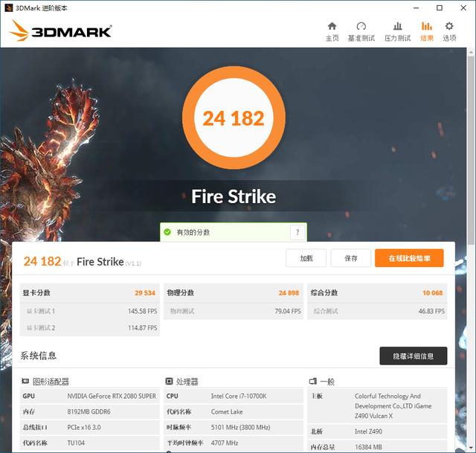Click the graphics adapter (图形适配器) section icon
Image resolution: width=476 pixels, height=453 pixels.
[x=25, y=381]
